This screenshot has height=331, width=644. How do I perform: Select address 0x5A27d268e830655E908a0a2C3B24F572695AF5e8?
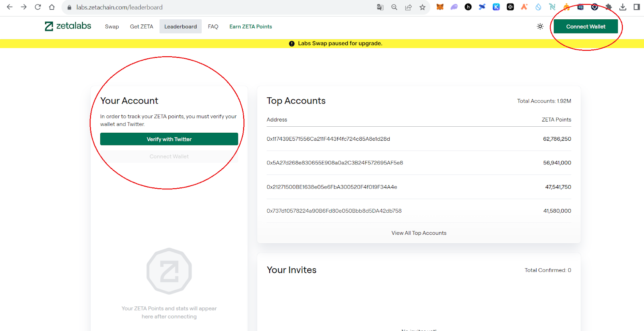[x=335, y=163]
